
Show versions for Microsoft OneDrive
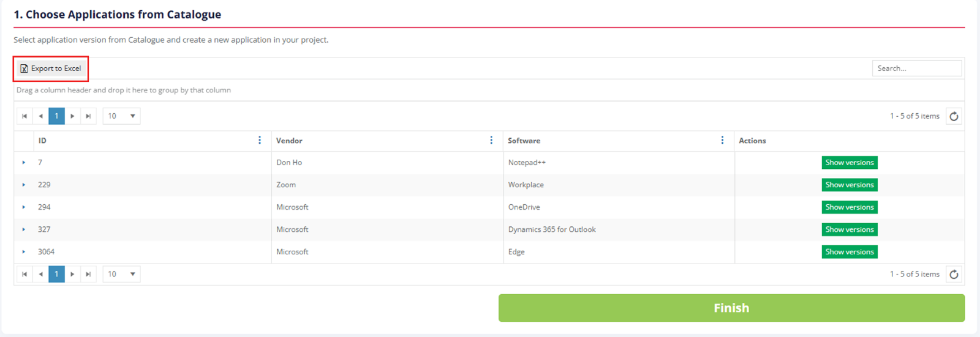click(849, 207)
